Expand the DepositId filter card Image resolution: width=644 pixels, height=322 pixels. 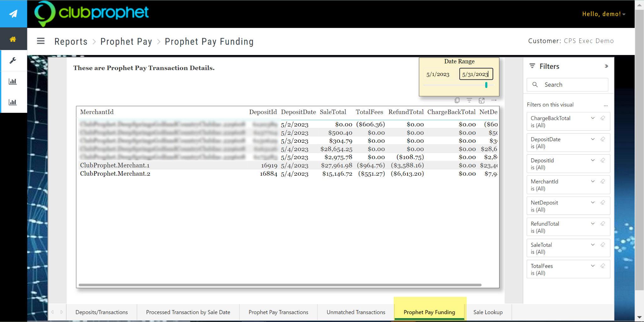(x=593, y=160)
